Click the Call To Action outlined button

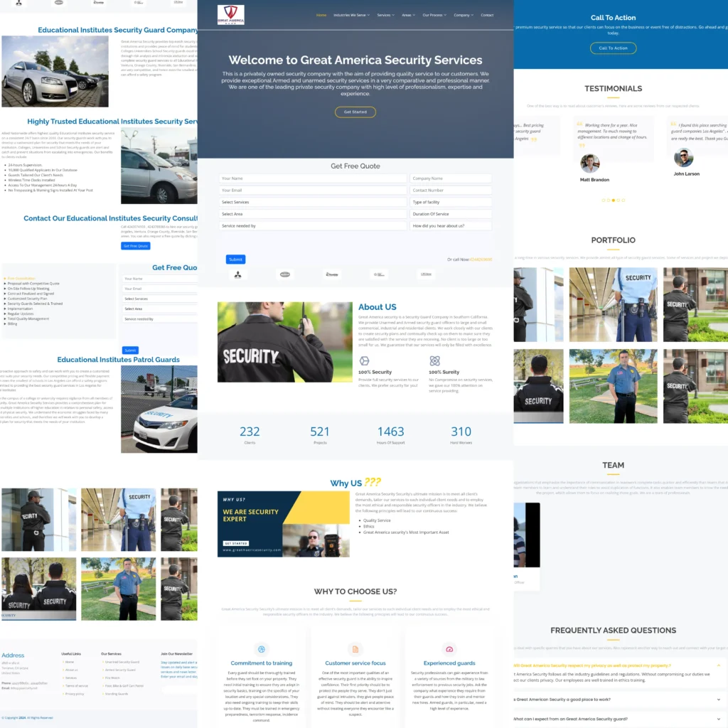(613, 48)
